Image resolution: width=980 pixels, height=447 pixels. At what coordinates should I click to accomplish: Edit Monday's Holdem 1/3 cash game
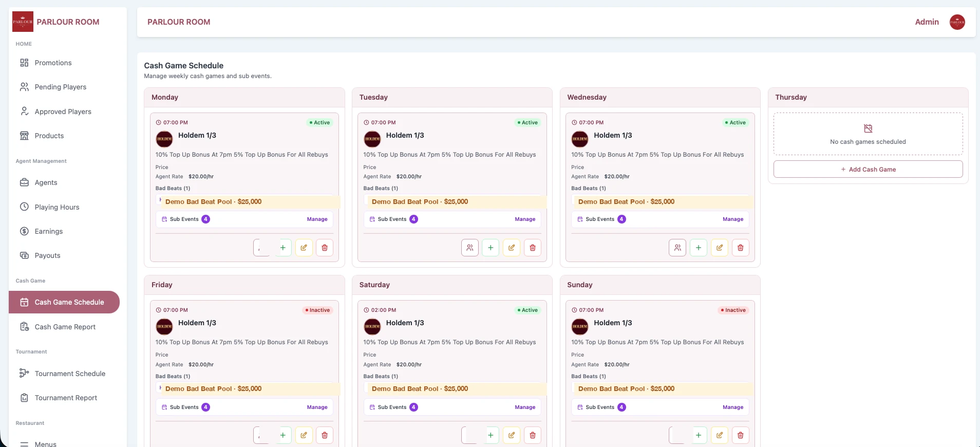coord(304,248)
